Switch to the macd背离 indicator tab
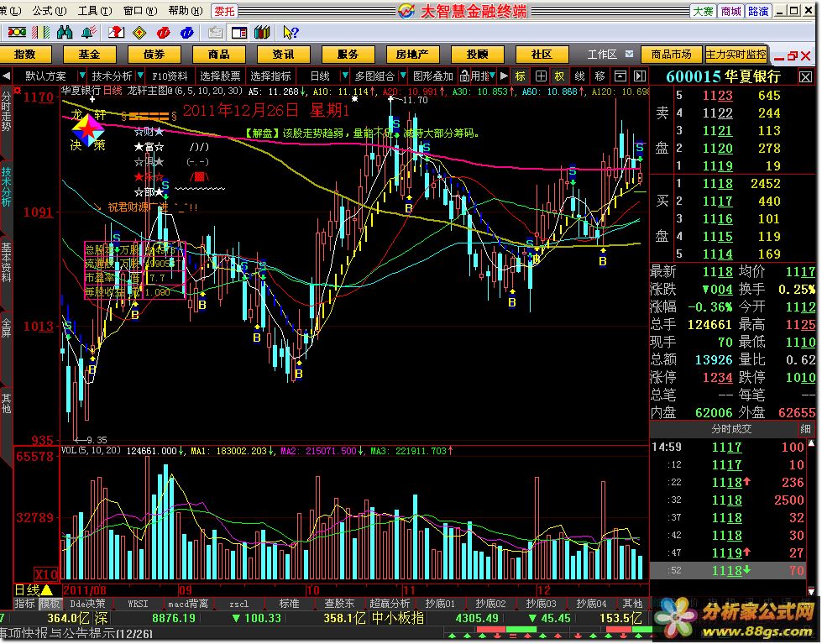 (188, 604)
